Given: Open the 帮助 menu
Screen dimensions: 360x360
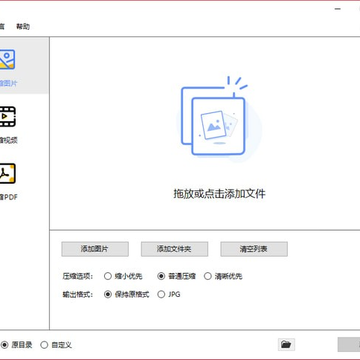Looking at the screenshot, I should pos(23,27).
